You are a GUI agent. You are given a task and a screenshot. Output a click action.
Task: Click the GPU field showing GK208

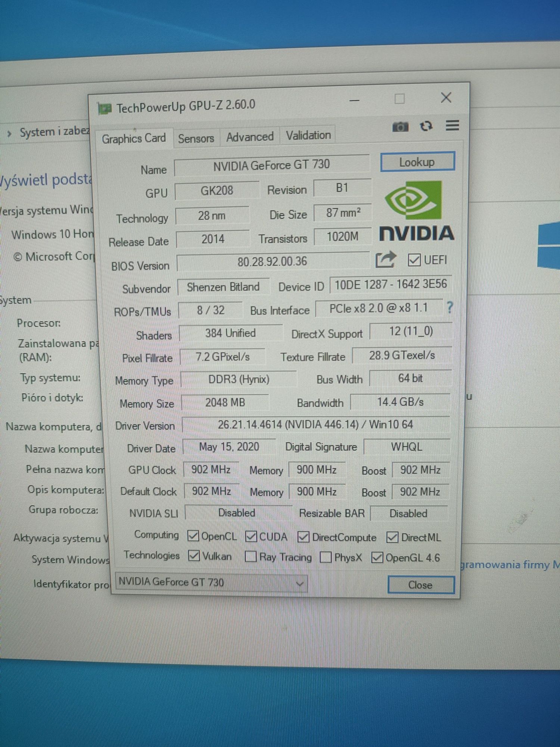point(217,190)
